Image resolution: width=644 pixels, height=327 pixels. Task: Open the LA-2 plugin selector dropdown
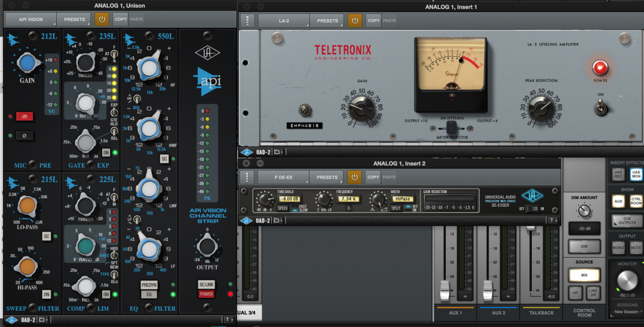(284, 21)
